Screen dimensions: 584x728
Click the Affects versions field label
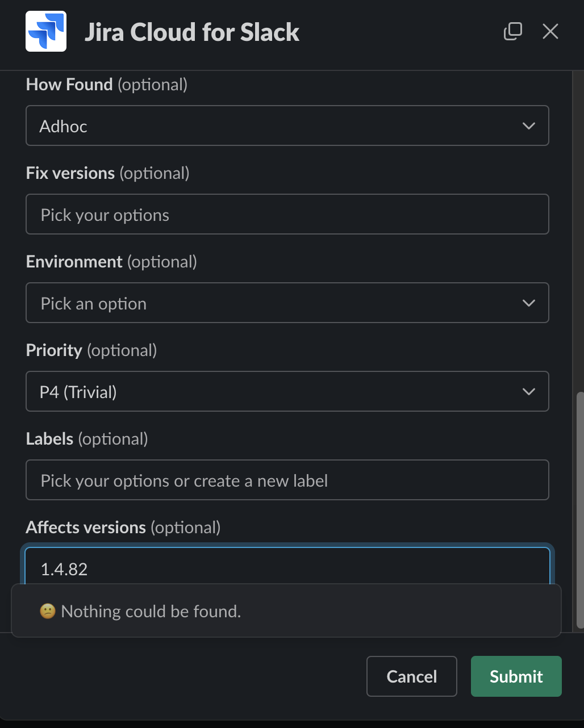(x=123, y=528)
